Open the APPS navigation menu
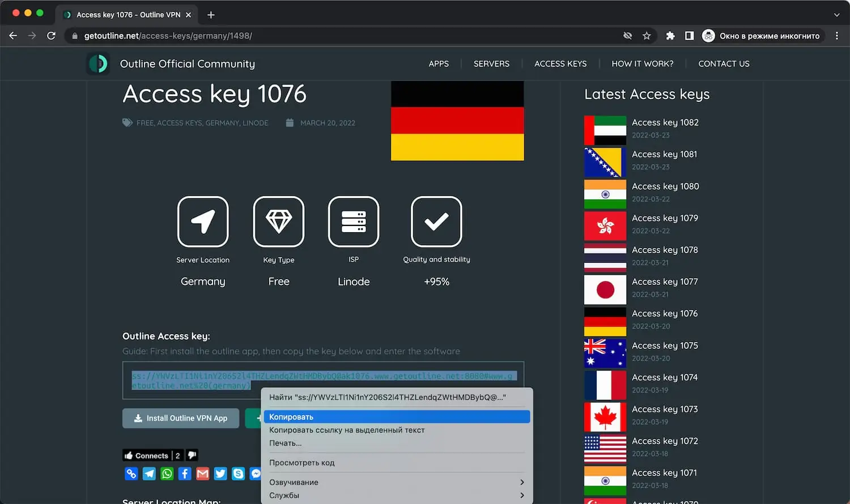This screenshot has width=850, height=504. [x=439, y=64]
